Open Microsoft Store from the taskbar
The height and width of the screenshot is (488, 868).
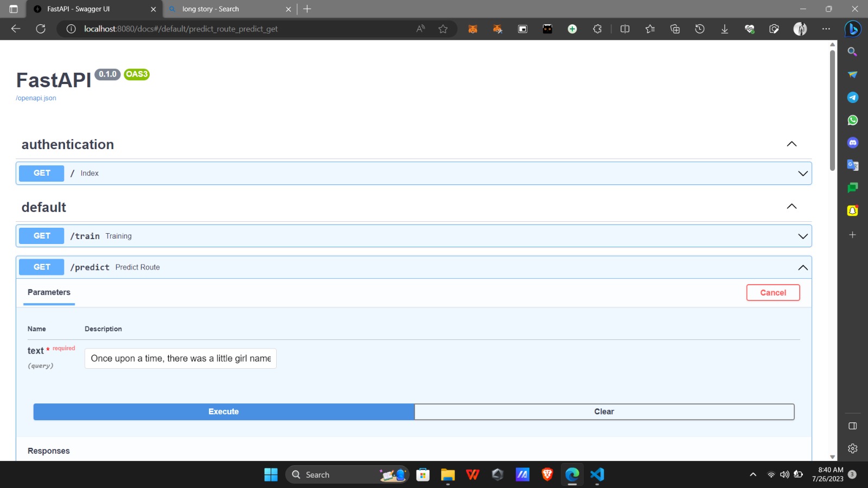(x=423, y=474)
